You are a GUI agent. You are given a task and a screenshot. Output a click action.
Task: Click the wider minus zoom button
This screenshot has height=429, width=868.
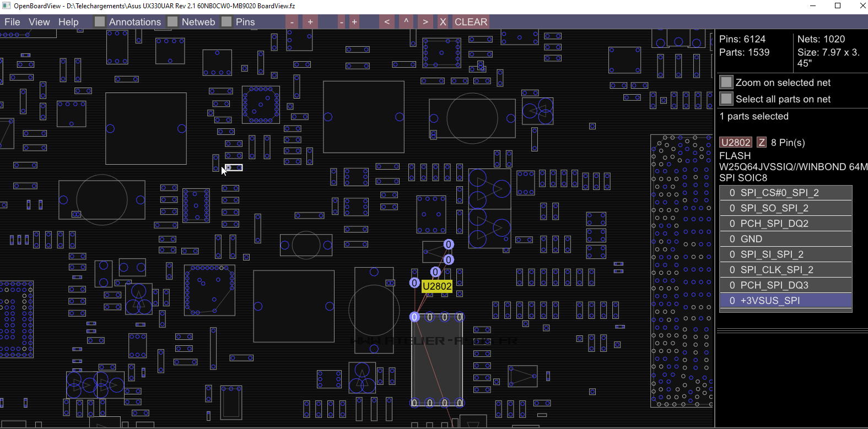click(292, 22)
